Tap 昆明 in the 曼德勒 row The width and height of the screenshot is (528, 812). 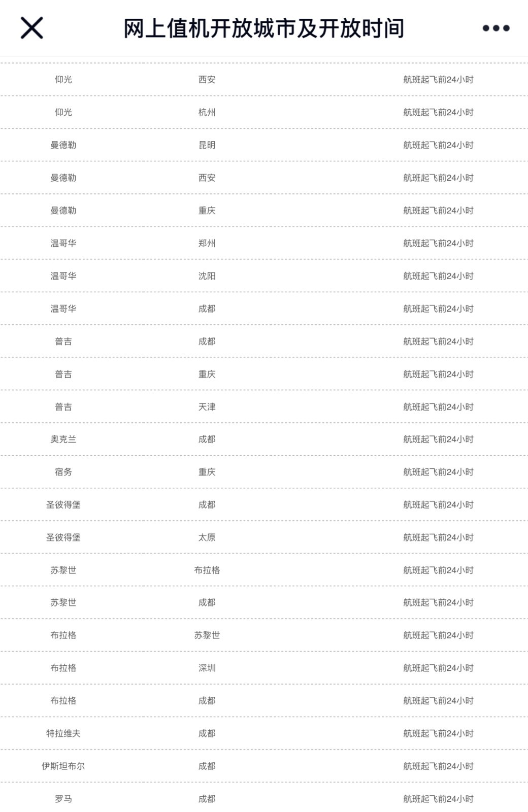(x=207, y=145)
